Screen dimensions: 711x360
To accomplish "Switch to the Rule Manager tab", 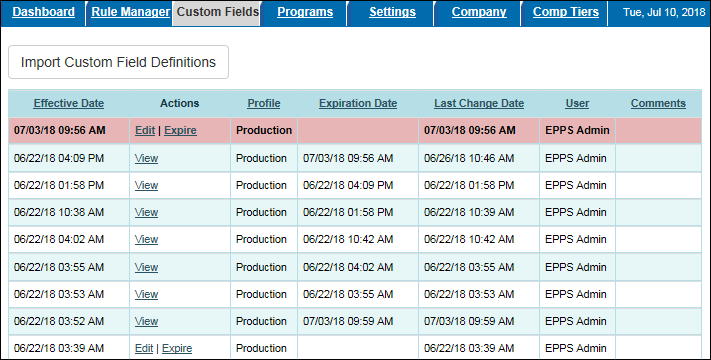I will [131, 12].
